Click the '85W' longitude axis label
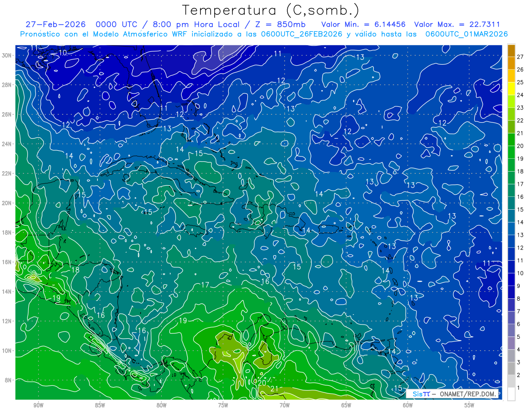The image size is (532, 411). (100, 405)
